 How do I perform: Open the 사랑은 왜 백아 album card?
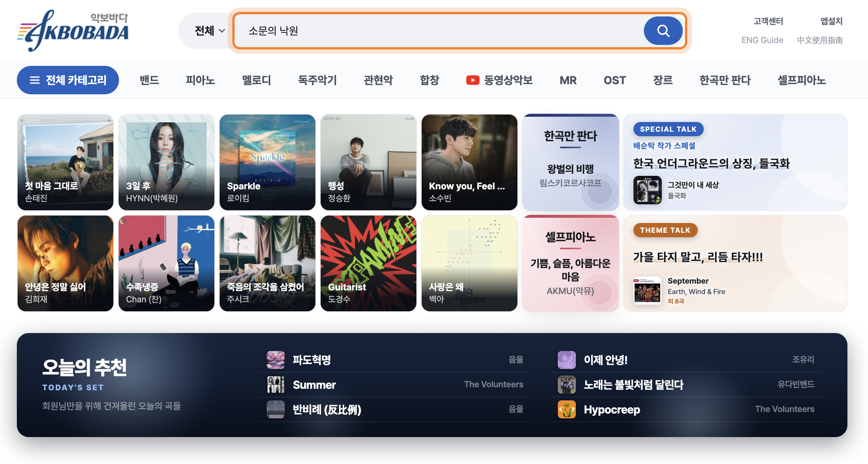470,263
